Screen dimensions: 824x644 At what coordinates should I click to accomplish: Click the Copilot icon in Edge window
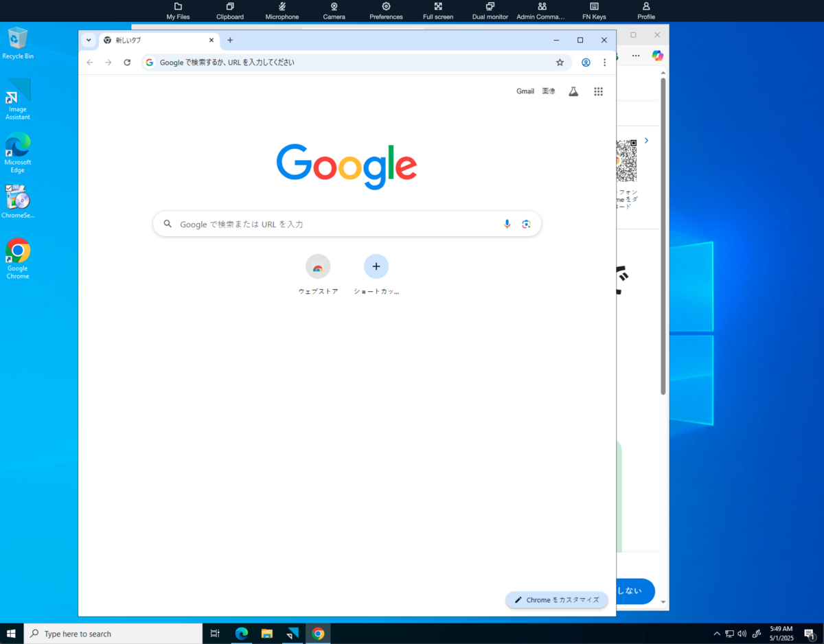(657, 56)
